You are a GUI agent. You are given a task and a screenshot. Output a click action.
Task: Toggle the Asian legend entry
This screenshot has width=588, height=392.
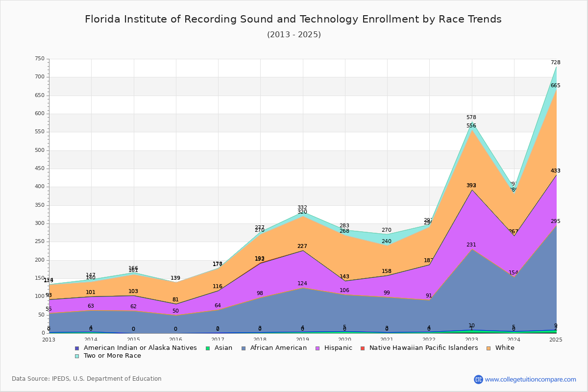pyautogui.click(x=219, y=348)
